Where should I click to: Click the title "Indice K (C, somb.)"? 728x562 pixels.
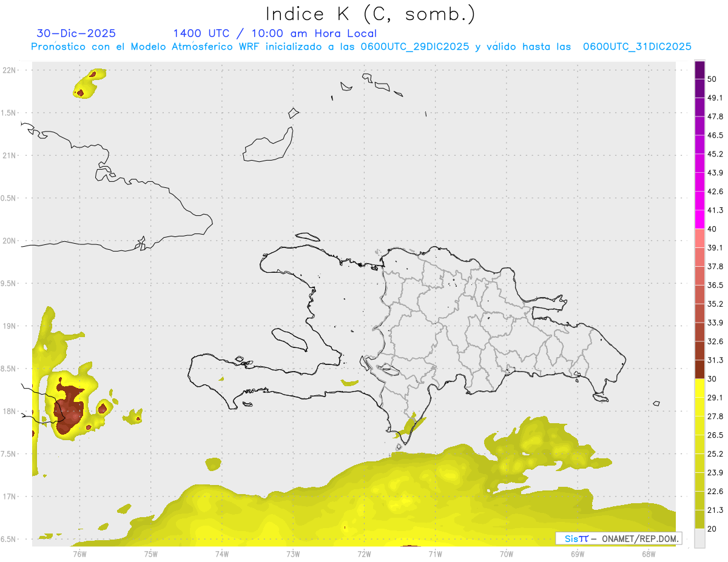pyautogui.click(x=371, y=14)
